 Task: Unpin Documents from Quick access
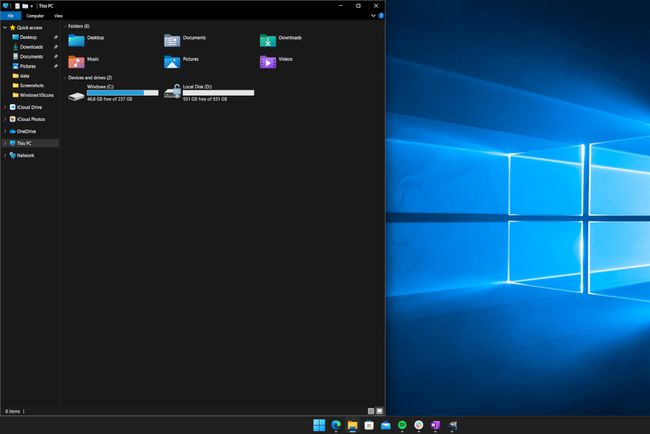coord(56,56)
